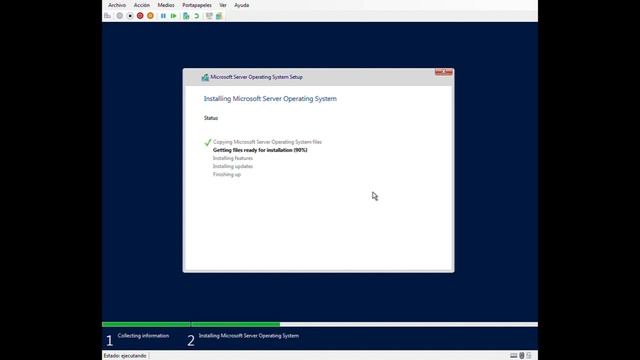The image size is (640, 360).
Task: Click the setup dialog title icon
Action: [205, 77]
